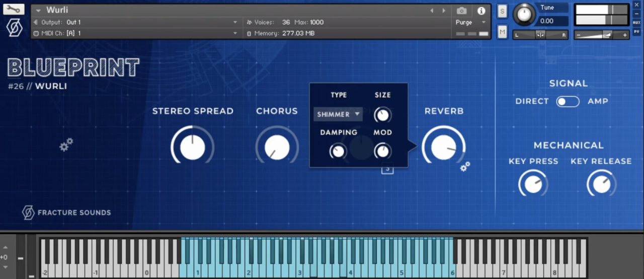Close the instrument with the X button
644x279 pixels.
point(636,5)
